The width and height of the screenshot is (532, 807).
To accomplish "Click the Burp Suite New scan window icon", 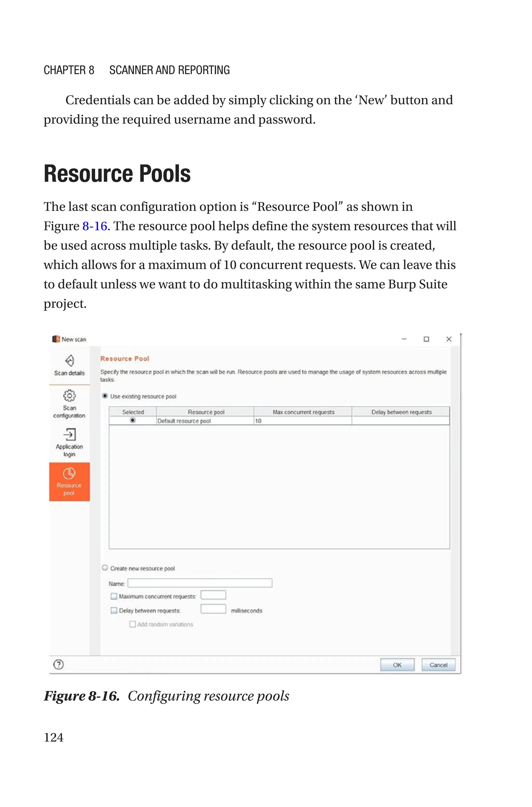I will (56, 339).
